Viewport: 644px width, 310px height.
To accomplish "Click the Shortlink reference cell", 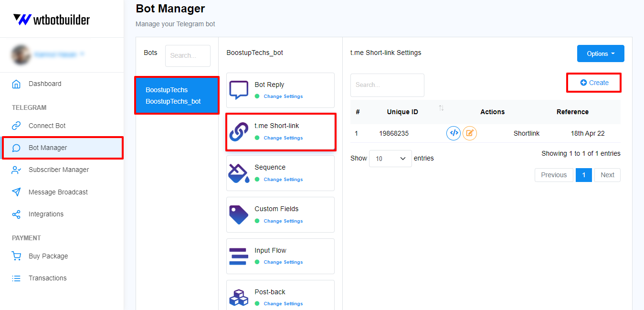I will coord(527,134).
